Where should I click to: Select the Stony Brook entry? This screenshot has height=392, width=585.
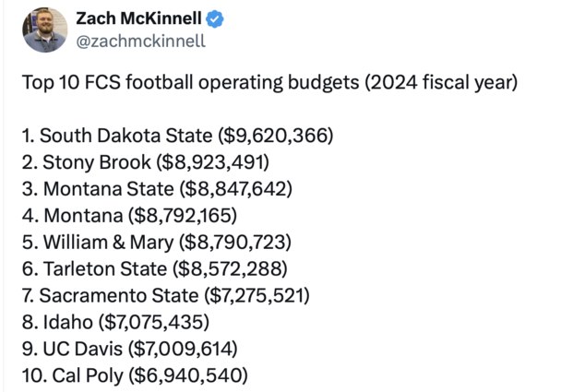click(x=146, y=162)
